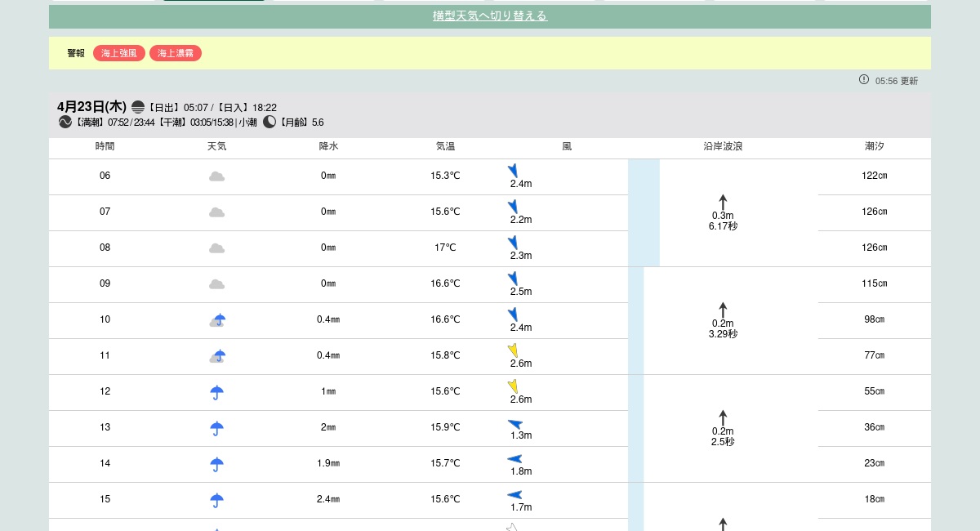Click the 横型天気へ切り替える link
The image size is (980, 531).
point(490,16)
